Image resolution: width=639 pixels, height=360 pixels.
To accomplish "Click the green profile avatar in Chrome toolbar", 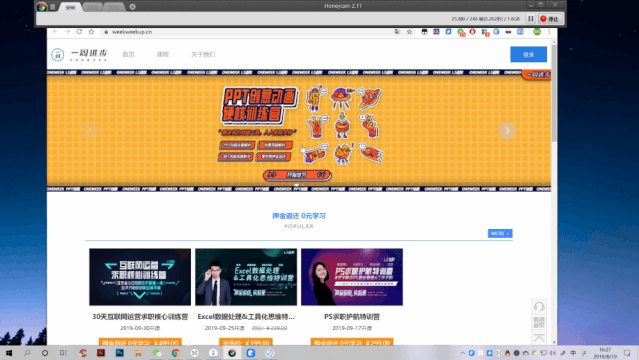I will coord(537,32).
